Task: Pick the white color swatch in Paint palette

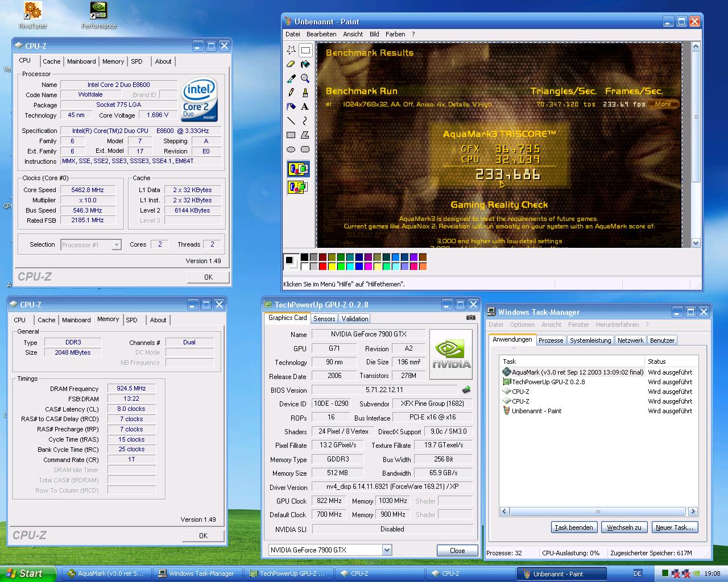Action: 305,266
